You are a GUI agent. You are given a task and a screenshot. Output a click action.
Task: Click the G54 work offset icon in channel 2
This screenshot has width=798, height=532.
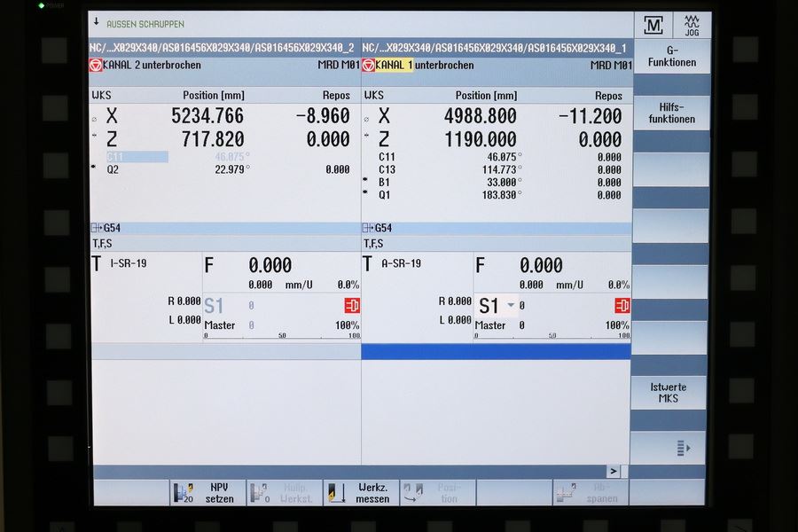coord(97,228)
